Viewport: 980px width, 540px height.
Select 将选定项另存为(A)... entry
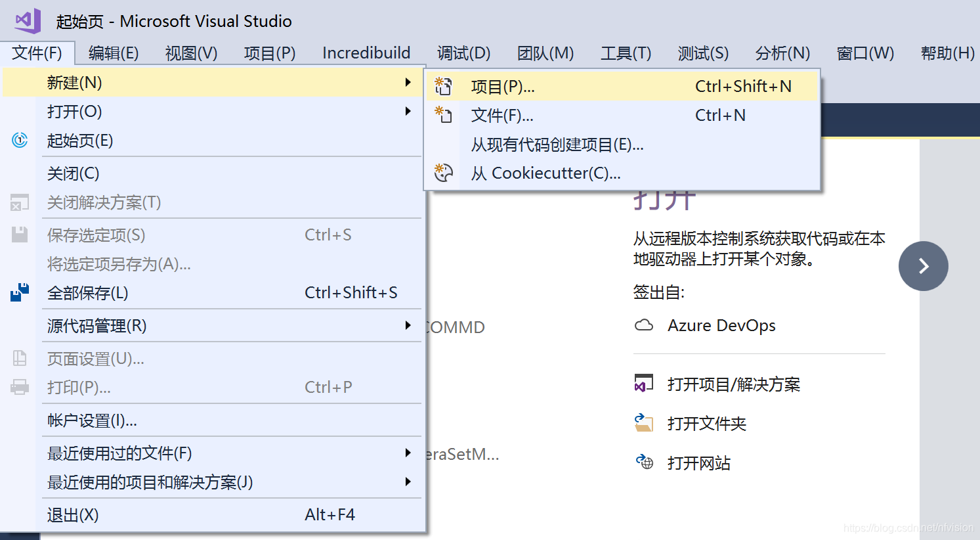(213, 263)
